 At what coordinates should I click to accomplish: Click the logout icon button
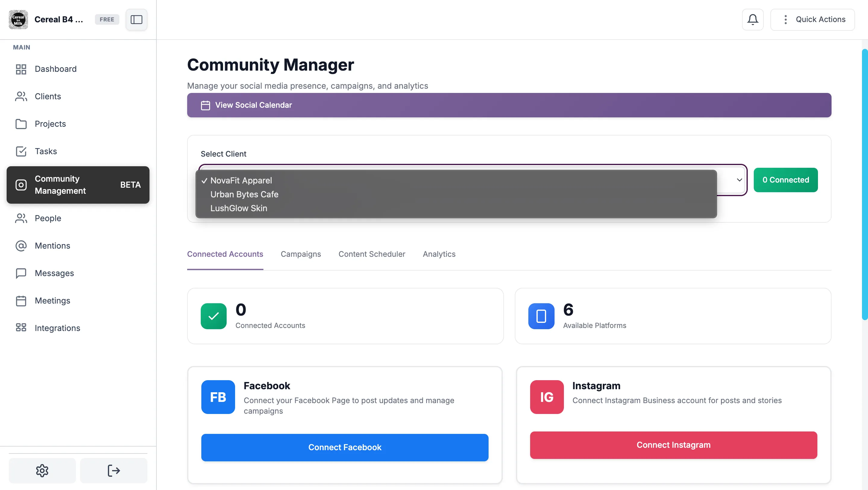click(x=114, y=470)
